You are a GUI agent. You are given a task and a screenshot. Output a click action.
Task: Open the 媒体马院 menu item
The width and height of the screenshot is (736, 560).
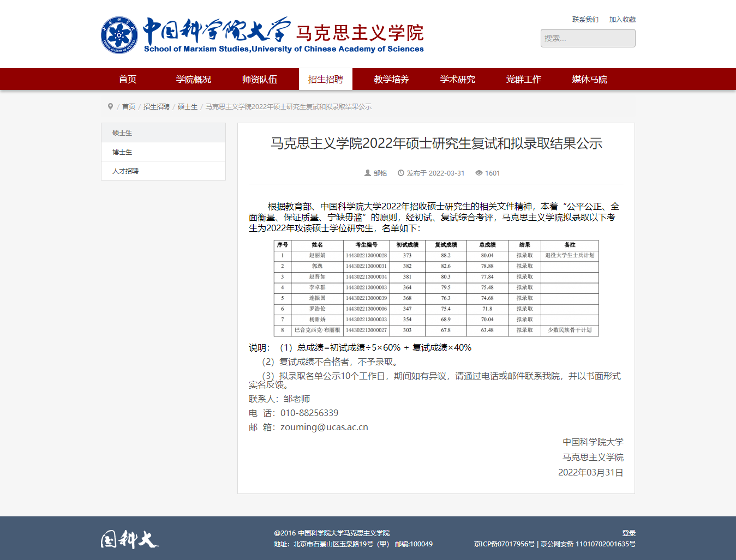(590, 79)
